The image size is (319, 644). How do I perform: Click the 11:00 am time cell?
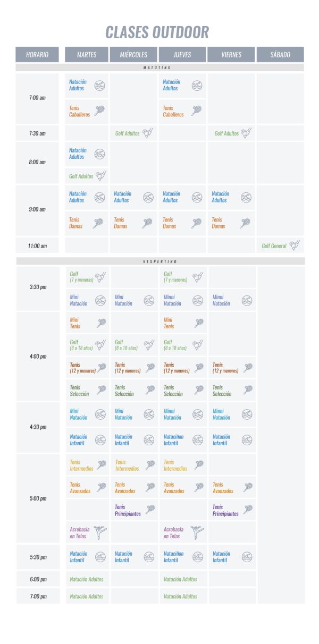click(37, 245)
